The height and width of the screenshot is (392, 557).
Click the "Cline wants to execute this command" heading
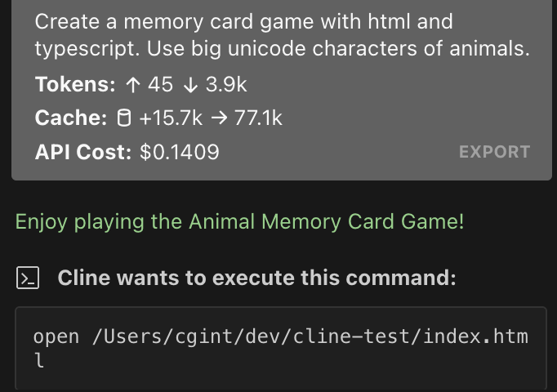256,278
